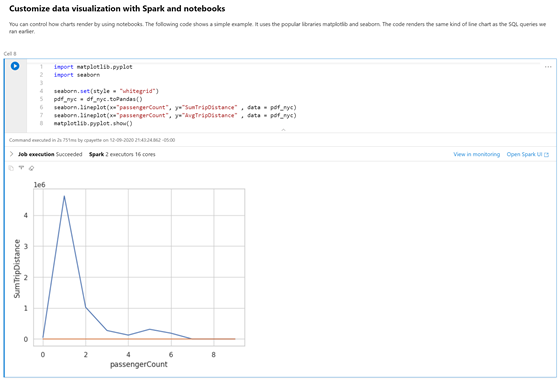Place cursor on import matplotlib.pyplot line
Image resolution: width=560 pixels, height=382 pixels.
point(93,67)
